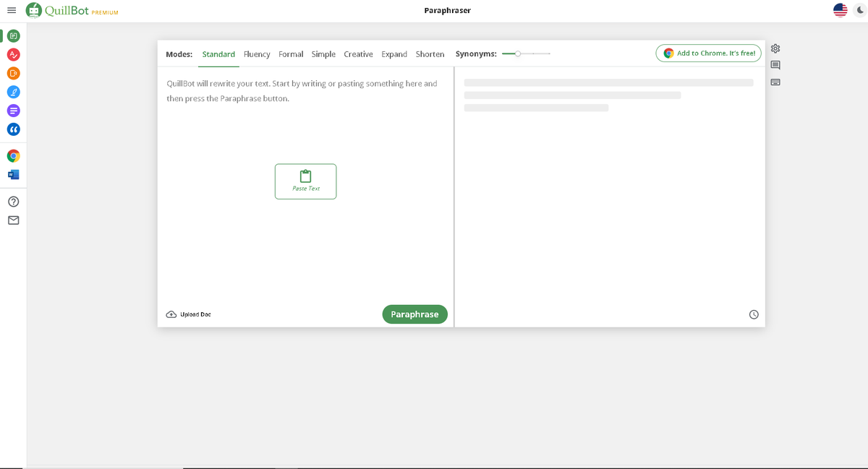868x469 pixels.
Task: Open the Grammar Checker sidebar icon
Action: point(14,54)
